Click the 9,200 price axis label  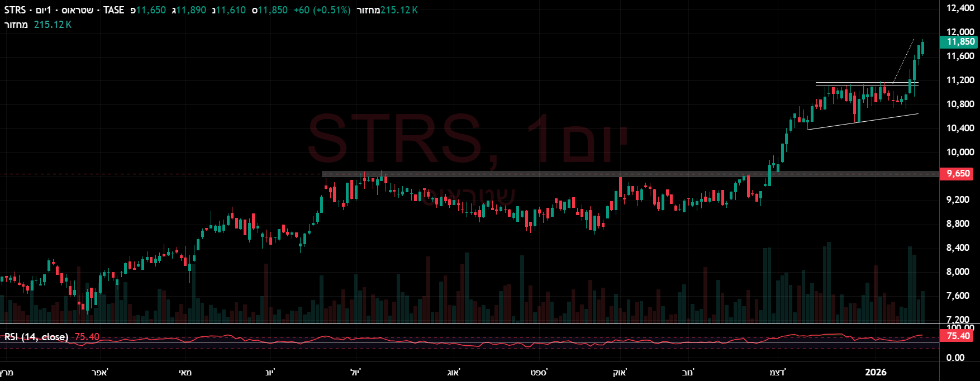click(x=958, y=199)
